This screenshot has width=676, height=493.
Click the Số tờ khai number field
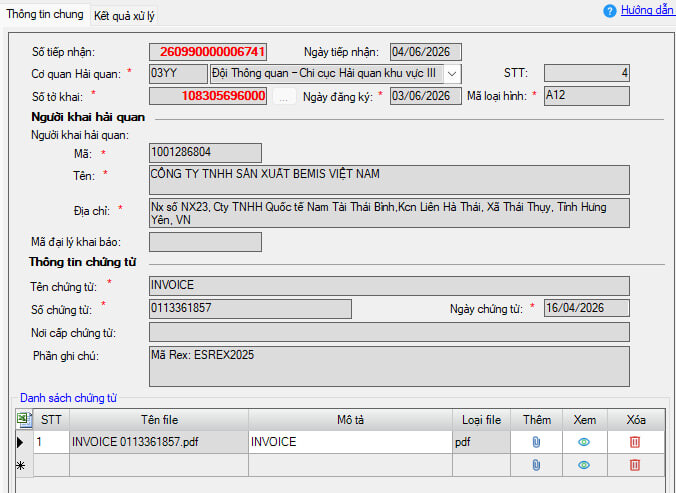[208, 96]
